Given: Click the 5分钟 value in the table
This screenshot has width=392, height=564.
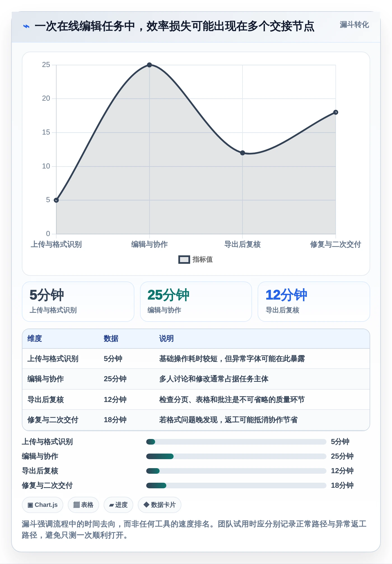Looking at the screenshot, I should click(x=113, y=359).
